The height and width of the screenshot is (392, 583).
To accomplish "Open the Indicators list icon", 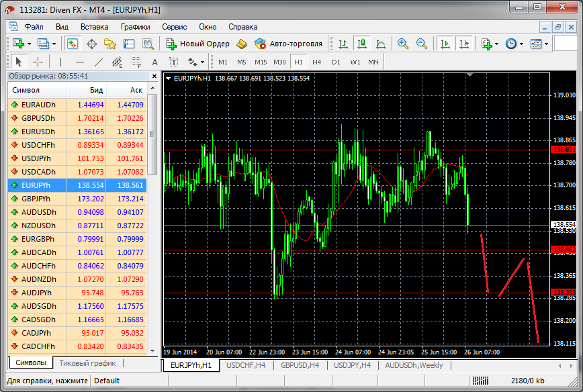I will (487, 44).
